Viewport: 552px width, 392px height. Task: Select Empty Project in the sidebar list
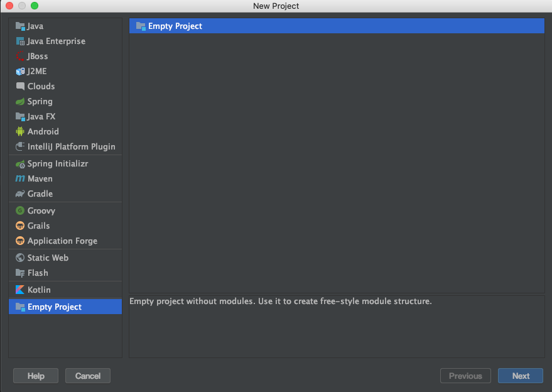pyautogui.click(x=65, y=307)
